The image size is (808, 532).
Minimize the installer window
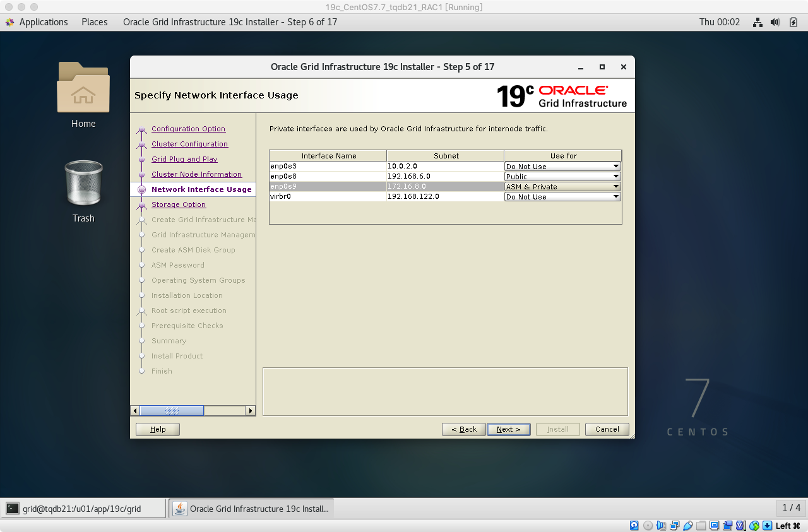[581, 67]
